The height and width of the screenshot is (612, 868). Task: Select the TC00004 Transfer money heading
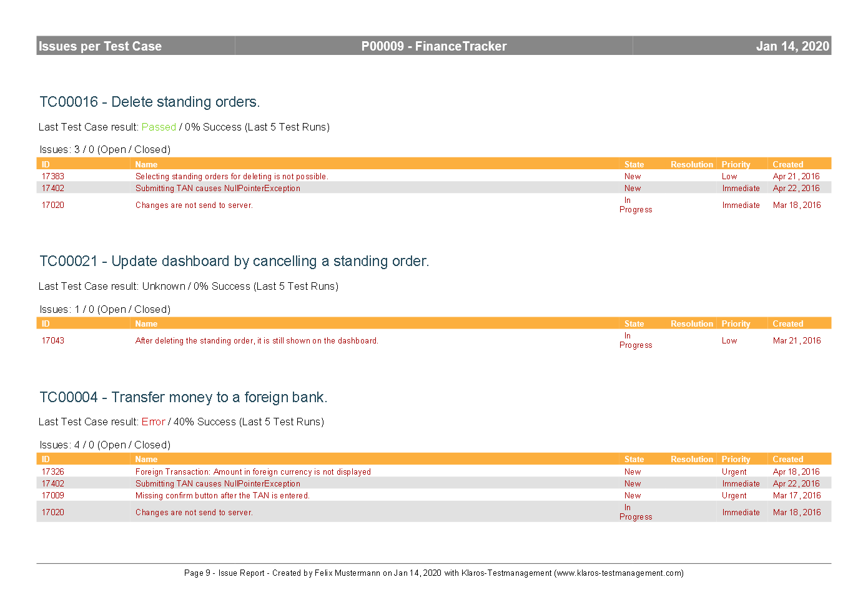[183, 398]
